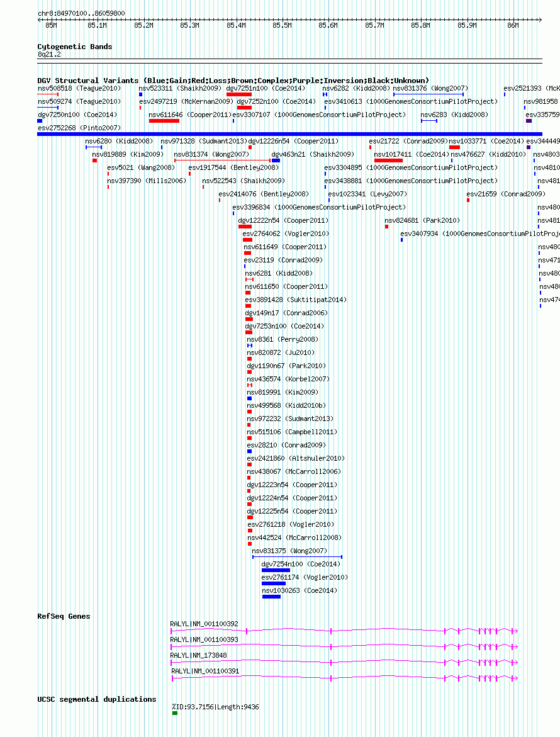Click the nsv476627 (Kidd2010) label
This screenshot has height=737, width=560.
(x=489, y=154)
